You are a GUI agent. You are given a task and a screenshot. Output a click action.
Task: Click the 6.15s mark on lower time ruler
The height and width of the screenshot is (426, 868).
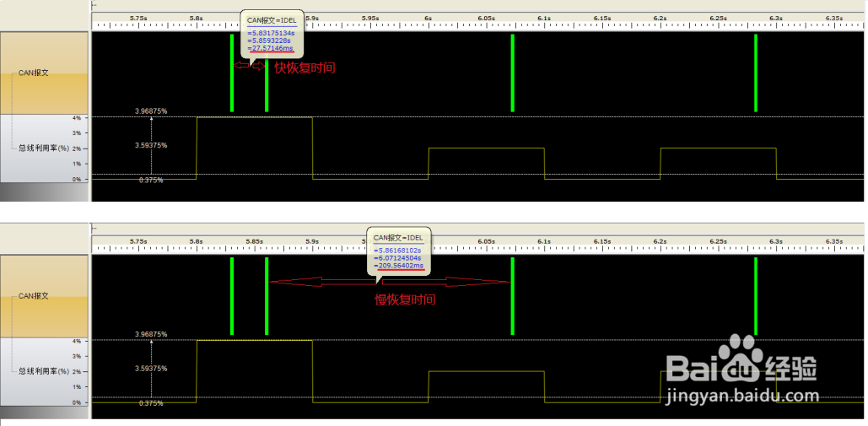coord(602,241)
